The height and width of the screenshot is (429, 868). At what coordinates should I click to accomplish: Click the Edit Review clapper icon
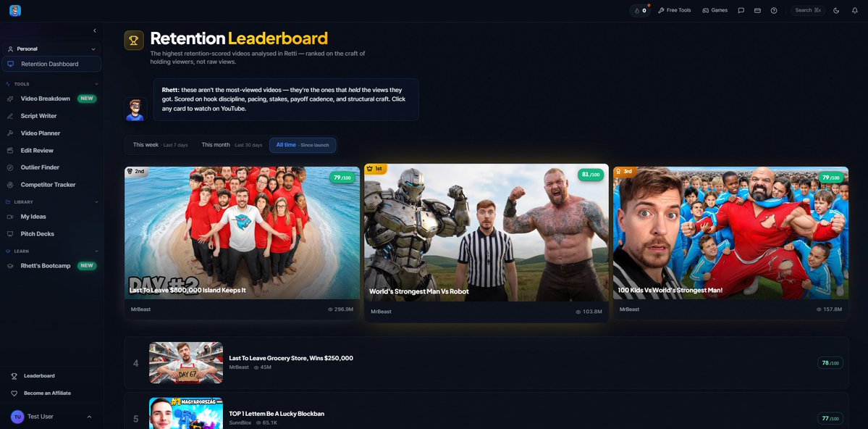pos(10,150)
